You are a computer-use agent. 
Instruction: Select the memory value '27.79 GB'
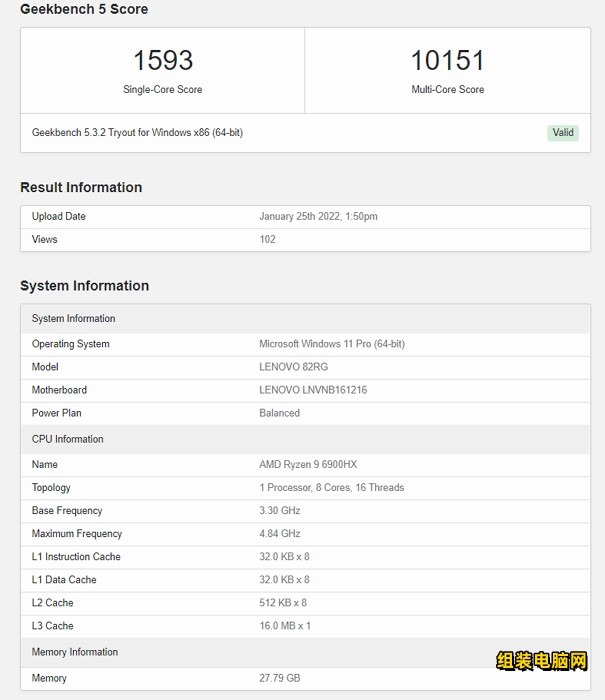[280, 679]
